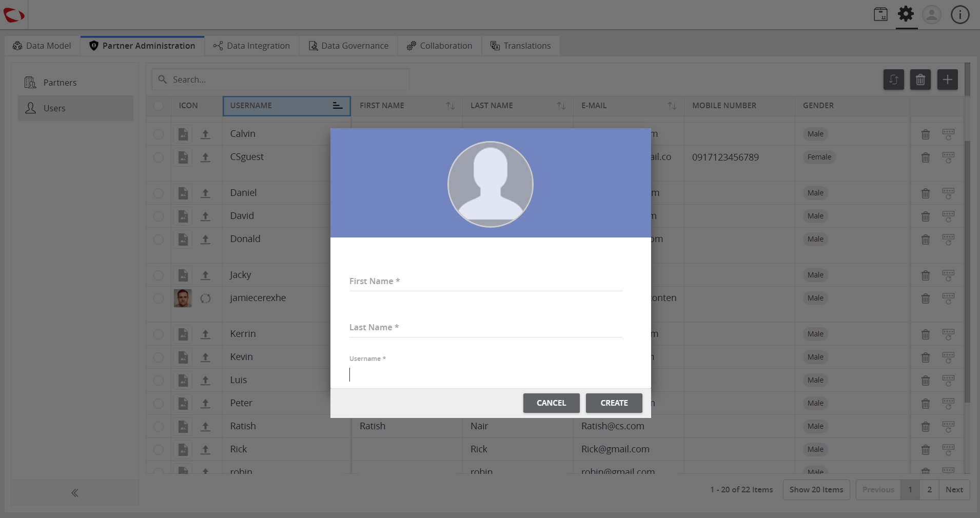Click the info circle icon
The image size is (980, 518).
pyautogui.click(x=960, y=14)
